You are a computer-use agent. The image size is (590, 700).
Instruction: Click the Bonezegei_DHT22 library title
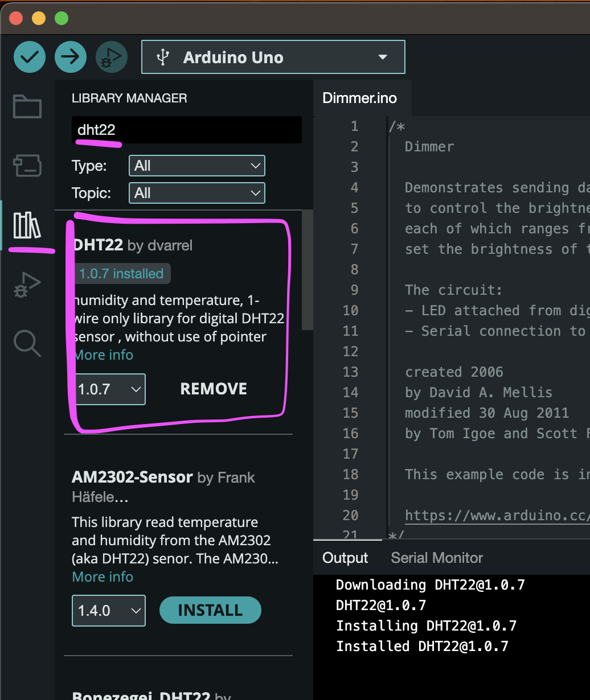tap(141, 695)
